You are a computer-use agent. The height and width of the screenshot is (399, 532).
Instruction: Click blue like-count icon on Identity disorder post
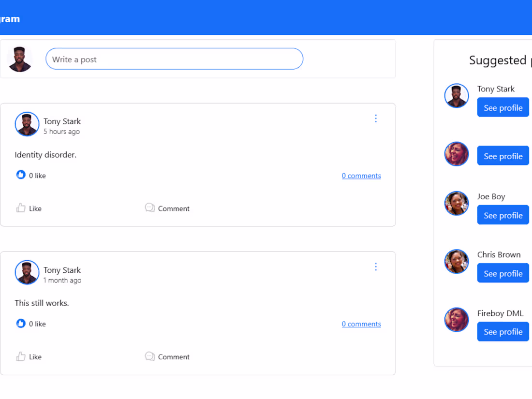(21, 175)
